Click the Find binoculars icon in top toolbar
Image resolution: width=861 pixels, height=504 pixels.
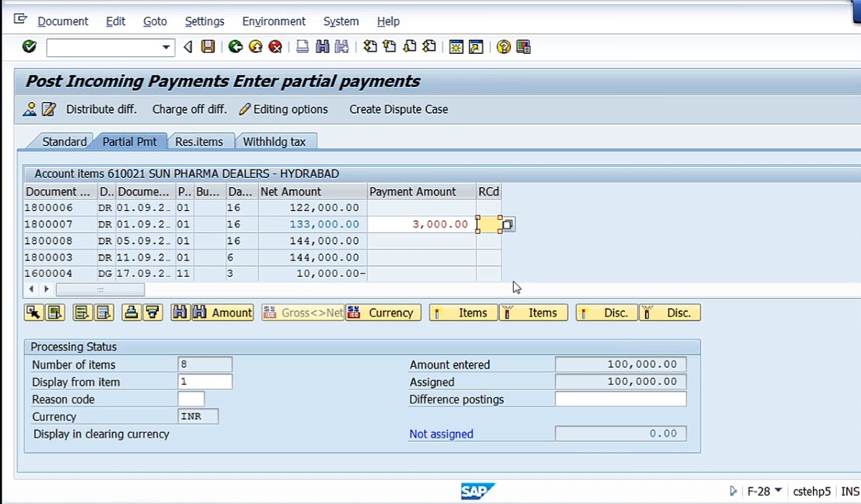pos(322,47)
